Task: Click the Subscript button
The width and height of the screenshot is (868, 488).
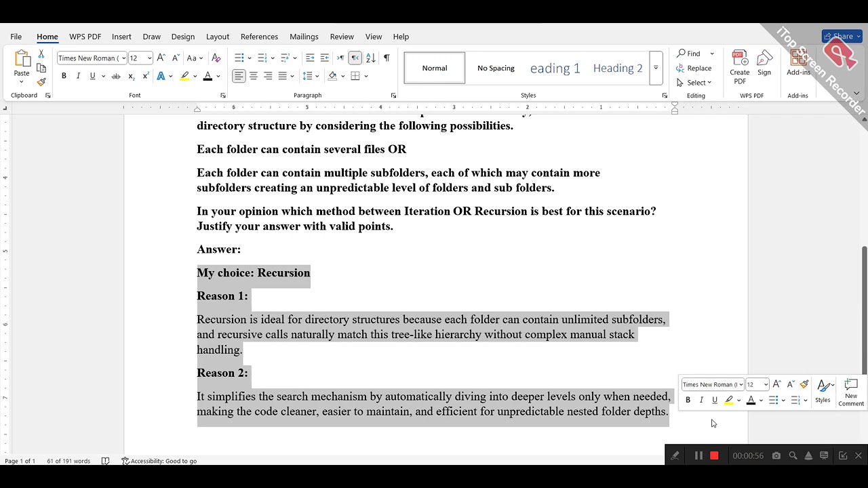Action: tap(131, 76)
